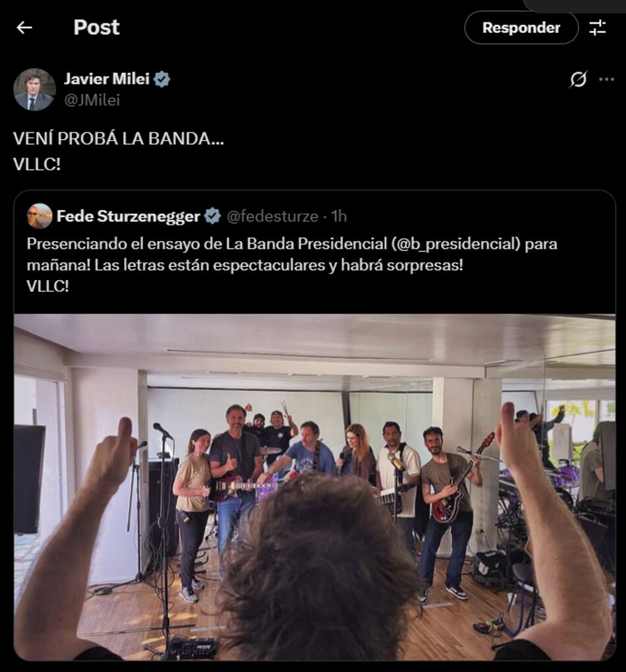Go back using the left arrow
This screenshot has height=672, width=626.
click(24, 28)
